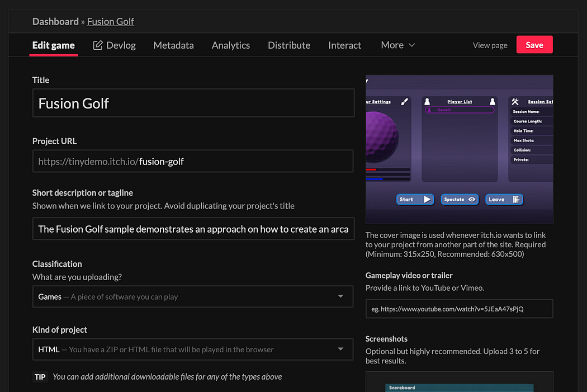Click the Spectate eye button in cover image
The width and height of the screenshot is (587, 392).
click(x=460, y=200)
